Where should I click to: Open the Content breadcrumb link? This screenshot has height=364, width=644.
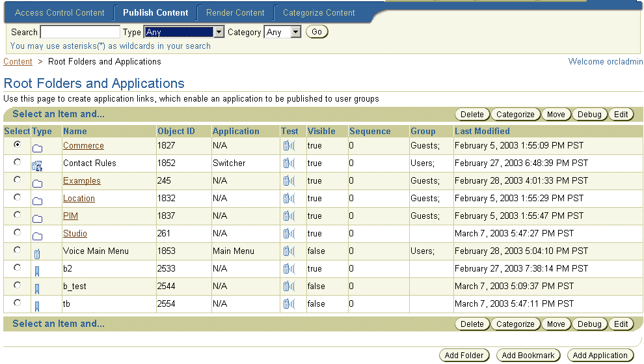click(18, 62)
